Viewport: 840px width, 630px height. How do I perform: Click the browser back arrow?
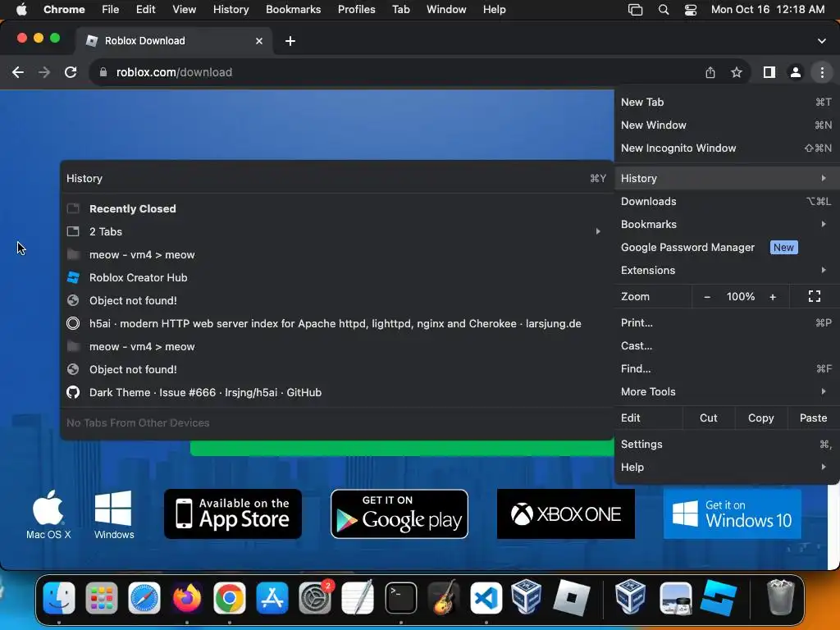click(18, 72)
